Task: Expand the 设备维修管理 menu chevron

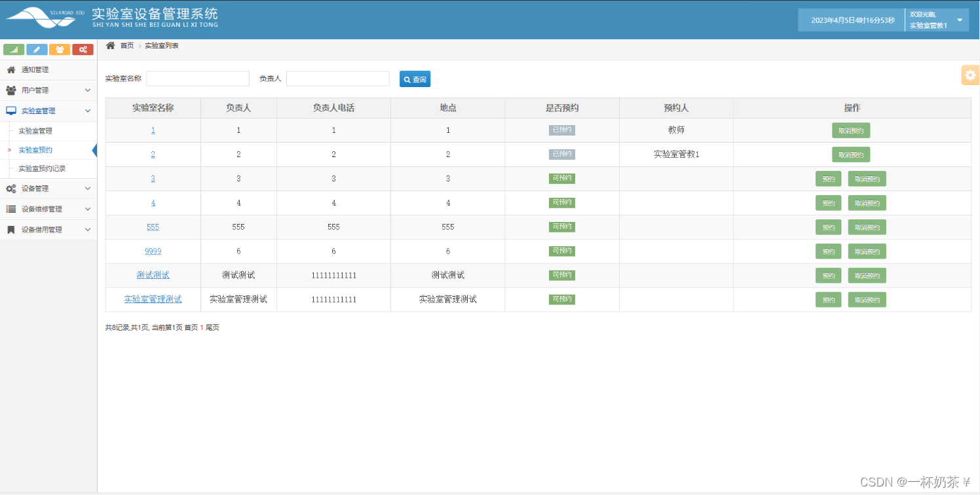Action: [88, 209]
